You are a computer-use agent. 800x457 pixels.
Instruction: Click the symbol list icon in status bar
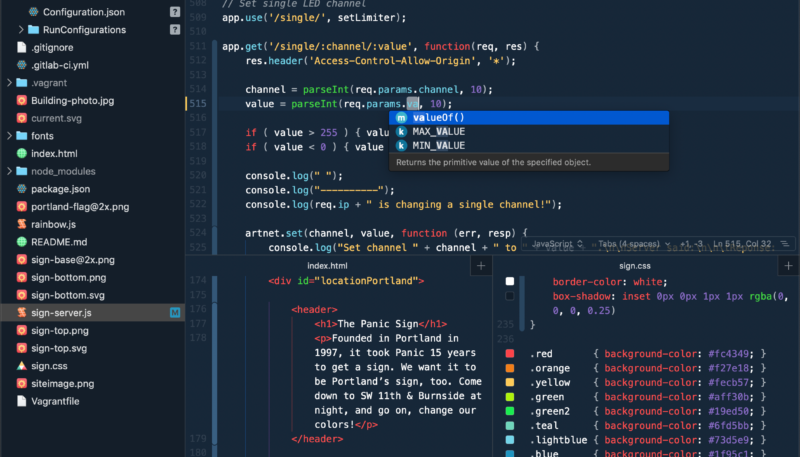click(x=783, y=243)
